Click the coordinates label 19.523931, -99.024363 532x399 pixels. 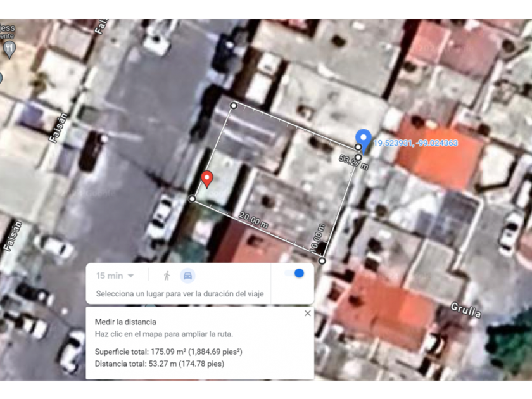point(415,143)
